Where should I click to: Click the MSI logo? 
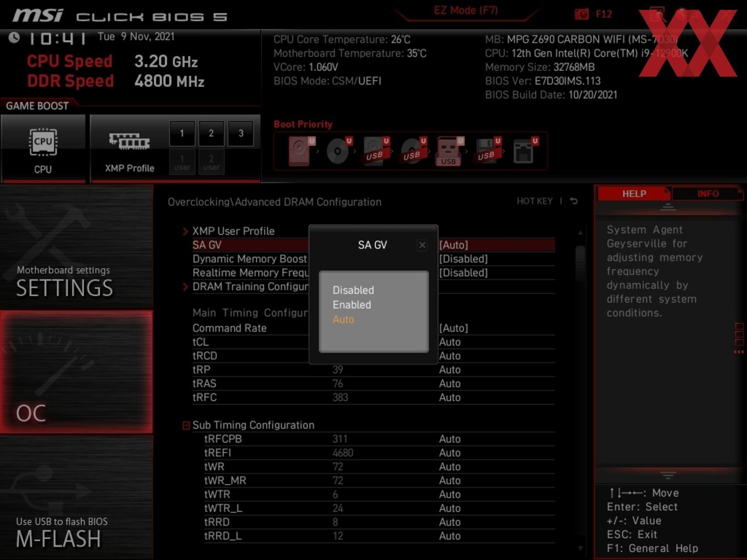[38, 15]
